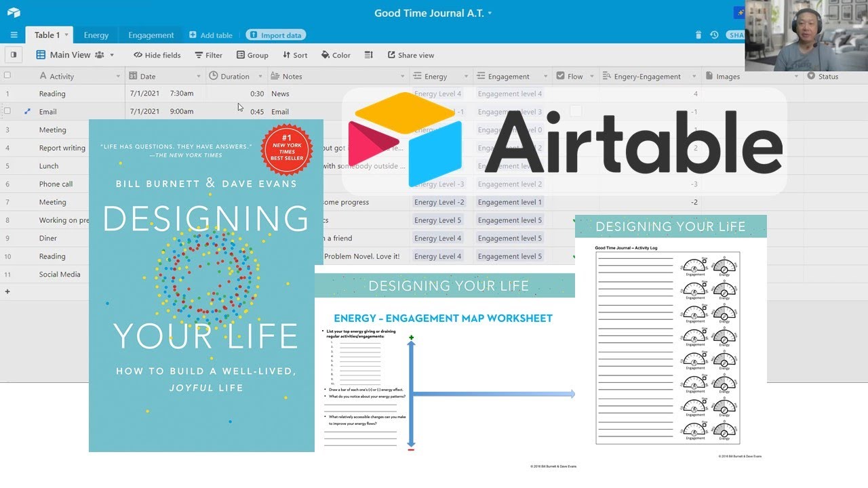Click 'Energy Level -2' pill in row 7
The image size is (868, 488).
pyautogui.click(x=439, y=202)
